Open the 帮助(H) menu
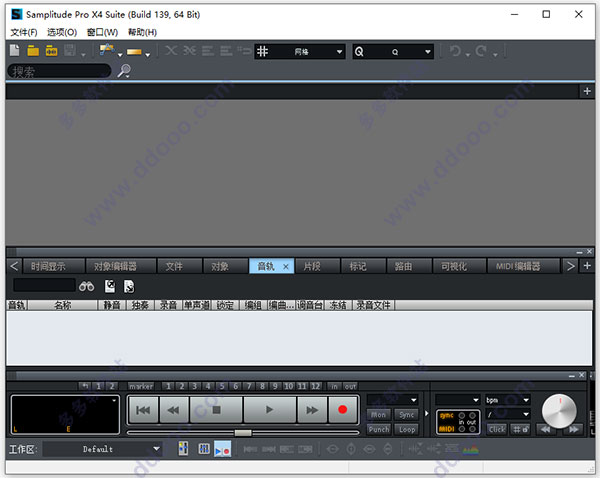600x478 pixels. [x=142, y=32]
